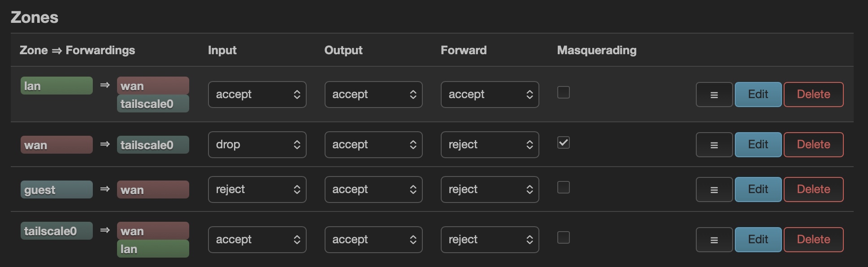Enable masquerading for the guest zone
Image resolution: width=868 pixels, height=267 pixels.
[x=563, y=187]
